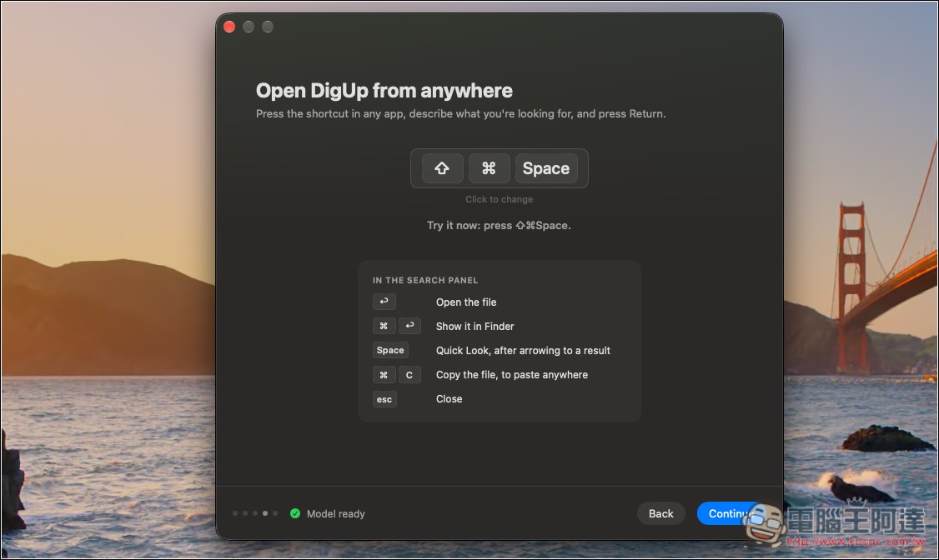Screen dimensions: 939x560
Task: Click the small Space key cap beside Quick Look
Action: click(x=390, y=351)
